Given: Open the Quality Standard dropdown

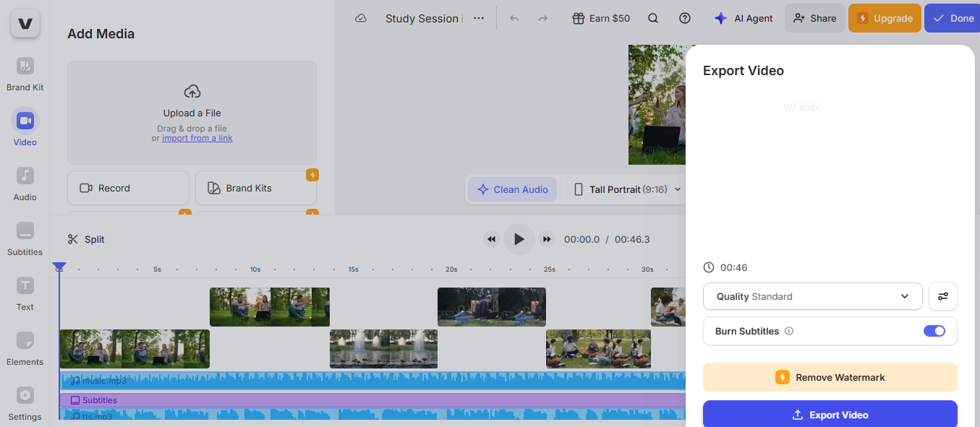Looking at the screenshot, I should [x=811, y=296].
